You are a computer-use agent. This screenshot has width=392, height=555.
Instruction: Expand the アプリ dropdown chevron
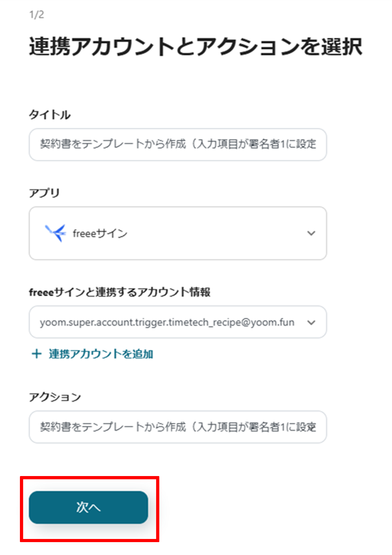click(x=311, y=233)
